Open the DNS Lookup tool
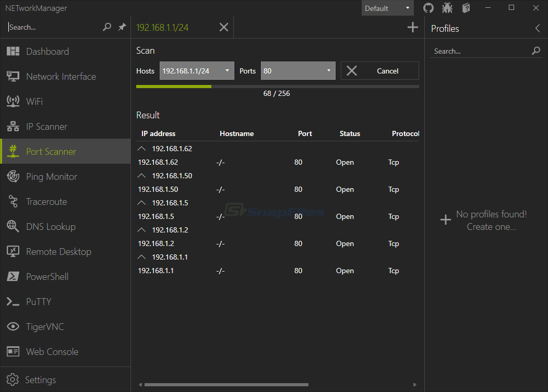The width and height of the screenshot is (548, 392). (66, 227)
